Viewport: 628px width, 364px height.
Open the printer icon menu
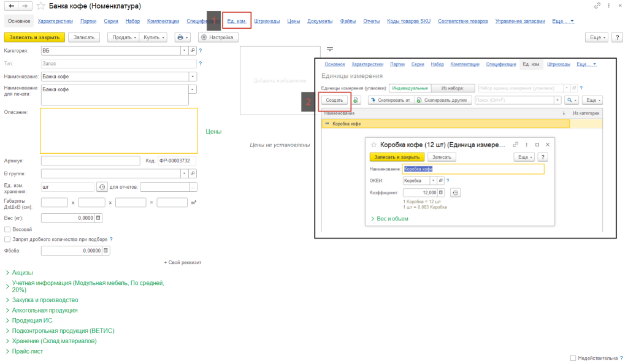[183, 37]
